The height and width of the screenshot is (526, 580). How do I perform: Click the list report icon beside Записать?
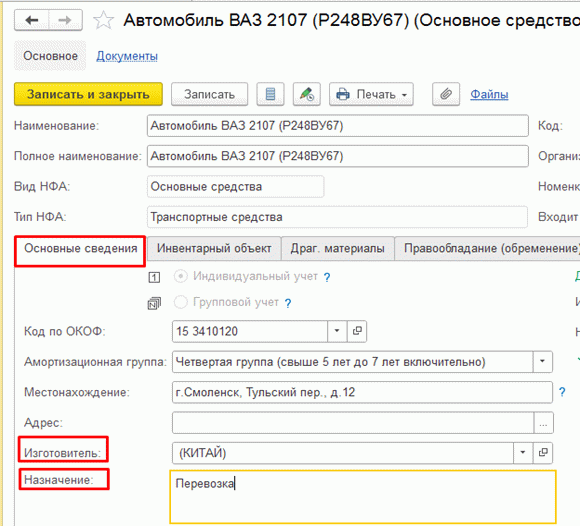coord(270,94)
